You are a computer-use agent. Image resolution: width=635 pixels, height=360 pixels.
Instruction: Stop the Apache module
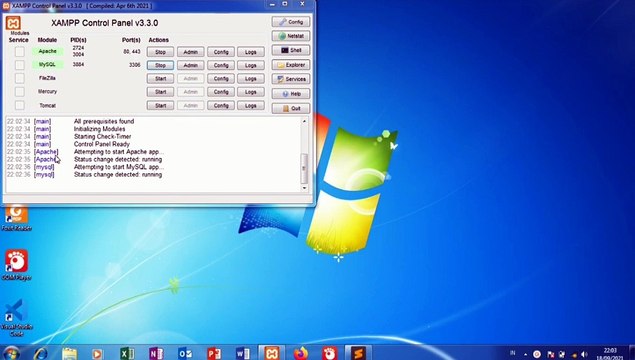pos(160,52)
